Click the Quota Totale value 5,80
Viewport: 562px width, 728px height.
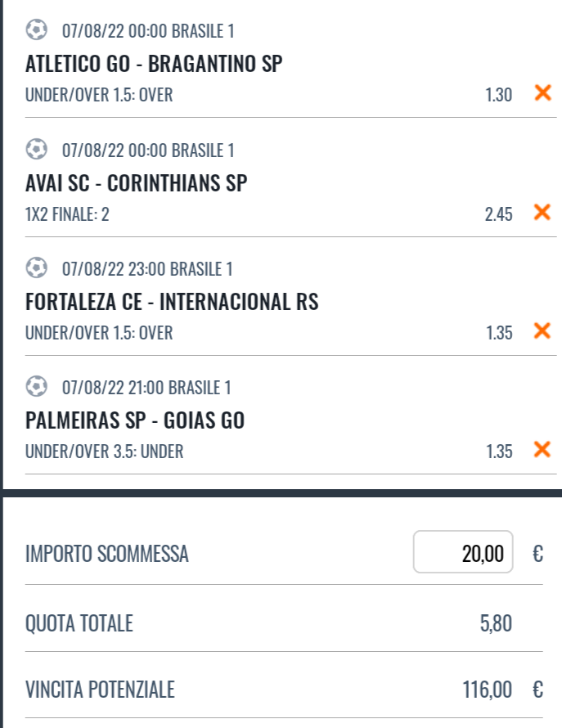[496, 625]
